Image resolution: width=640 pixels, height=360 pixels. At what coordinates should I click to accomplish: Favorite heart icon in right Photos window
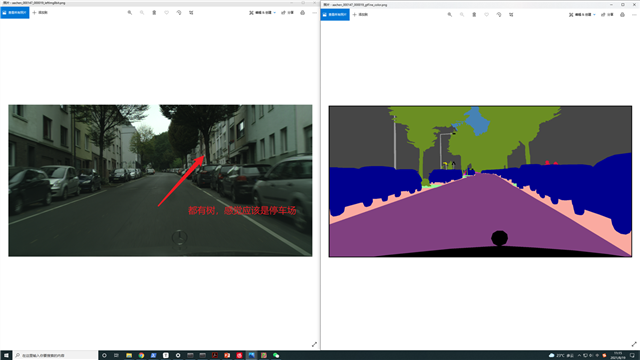[x=487, y=15]
